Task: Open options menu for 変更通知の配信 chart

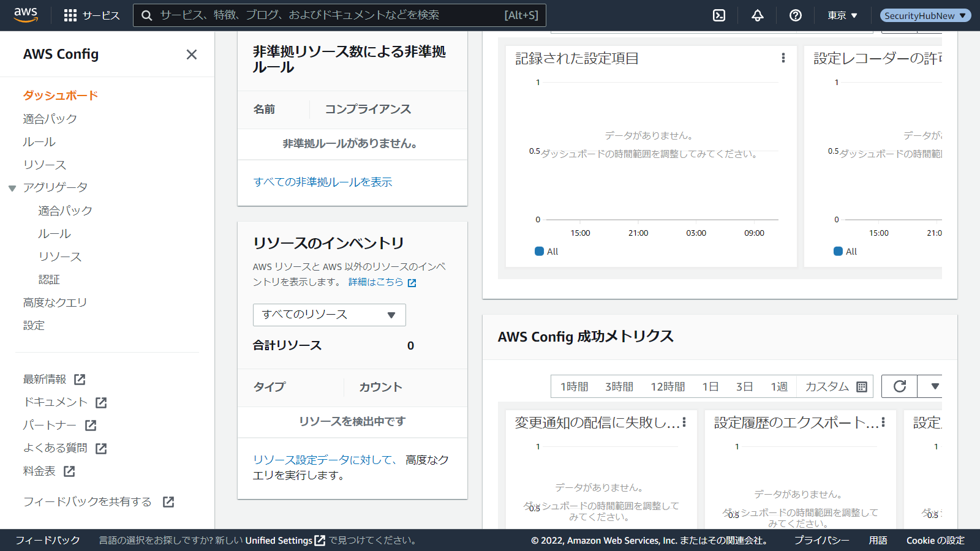Action: pos(684,422)
